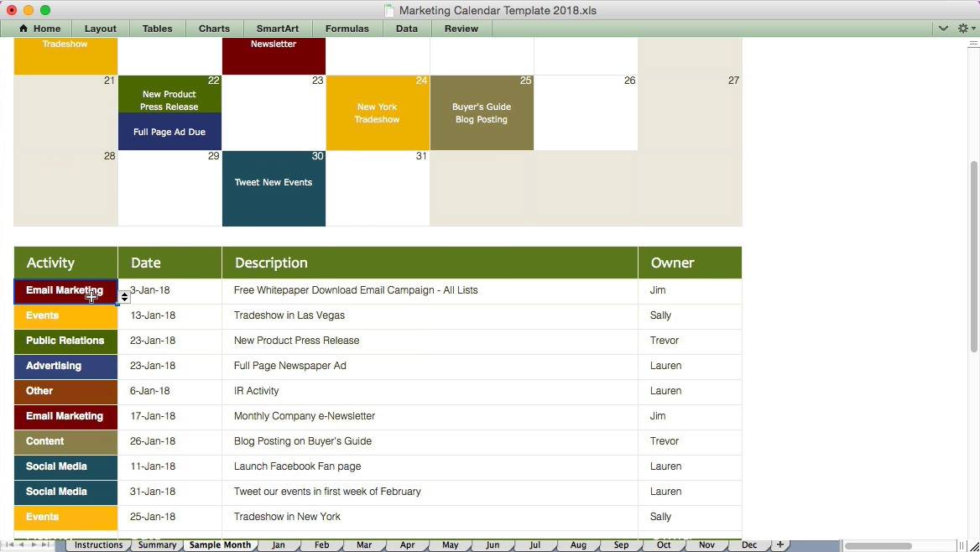Select the Advertising activity cell

pyautogui.click(x=65, y=367)
